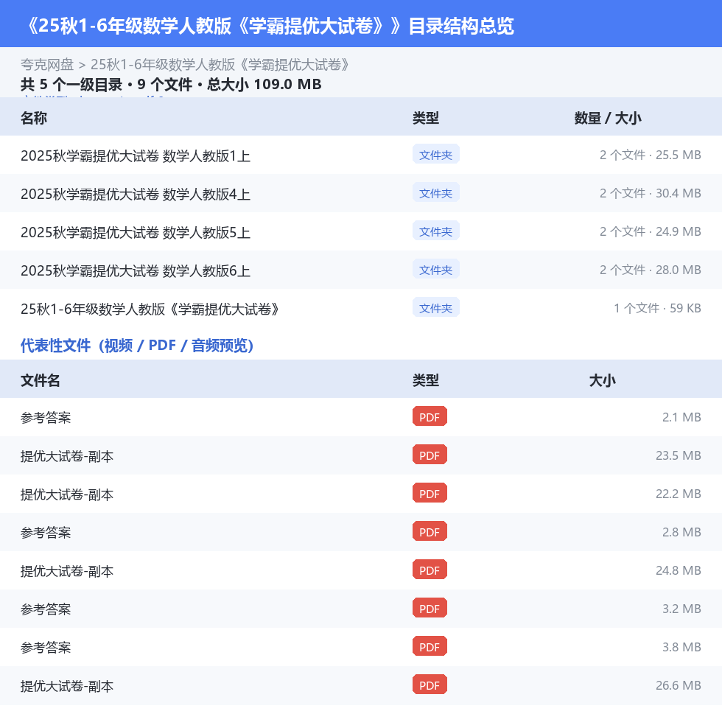Click 文件夹 badge for 数学人教版6上
722x728 pixels.
click(436, 269)
